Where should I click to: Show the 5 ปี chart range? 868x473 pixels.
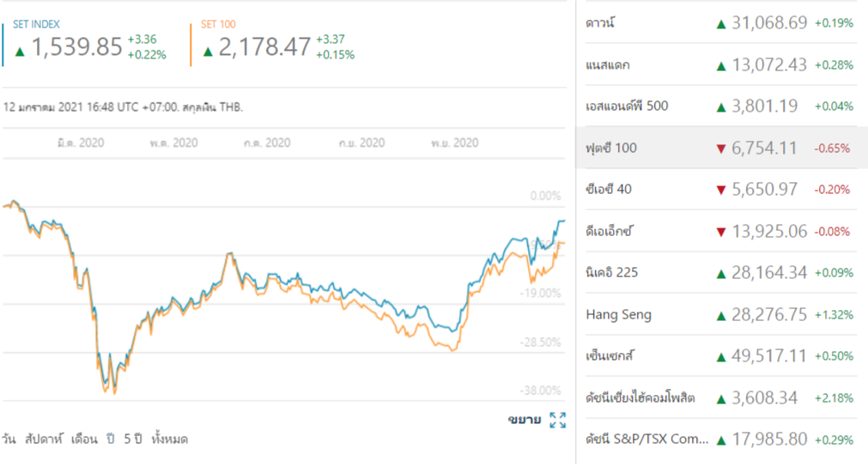click(x=132, y=439)
